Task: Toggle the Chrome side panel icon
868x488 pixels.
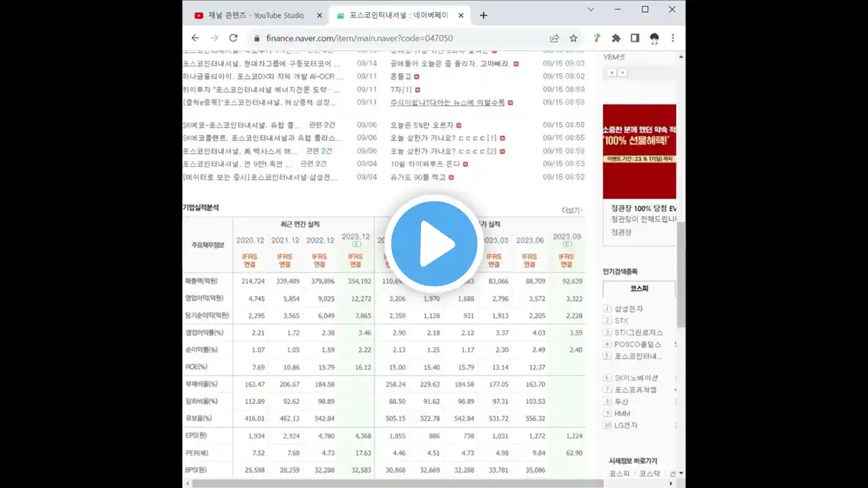Action: click(635, 38)
